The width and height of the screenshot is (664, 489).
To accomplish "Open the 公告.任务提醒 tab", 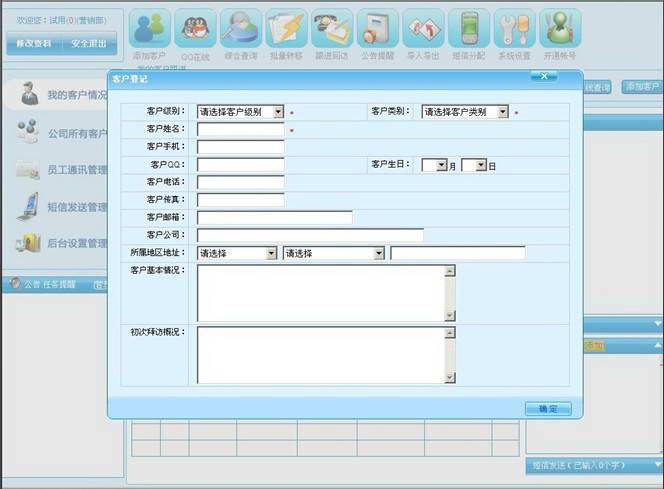I will 50,284.
